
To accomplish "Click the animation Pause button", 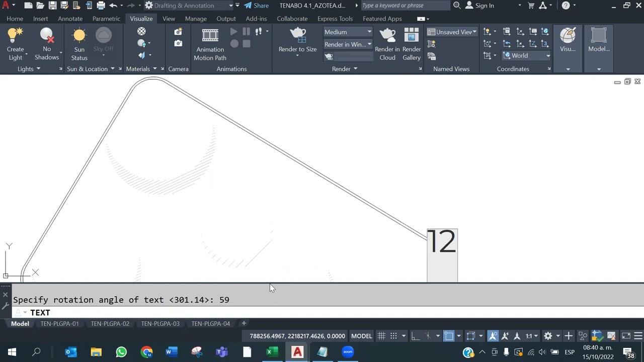I will point(246,32).
